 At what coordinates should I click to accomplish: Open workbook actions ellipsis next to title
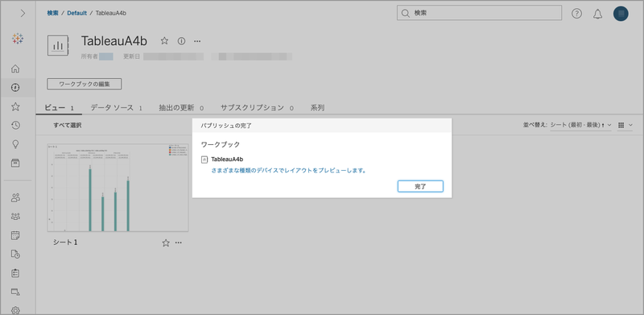(x=197, y=41)
